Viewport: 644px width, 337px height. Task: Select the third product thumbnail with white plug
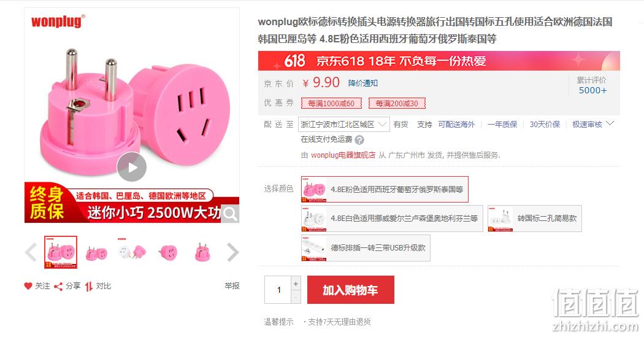click(x=131, y=252)
